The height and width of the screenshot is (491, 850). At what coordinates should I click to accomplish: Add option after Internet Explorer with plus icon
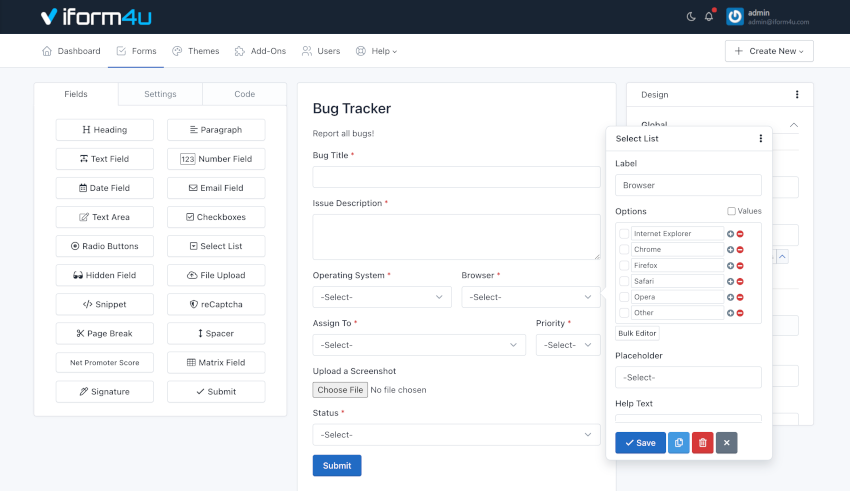click(730, 233)
